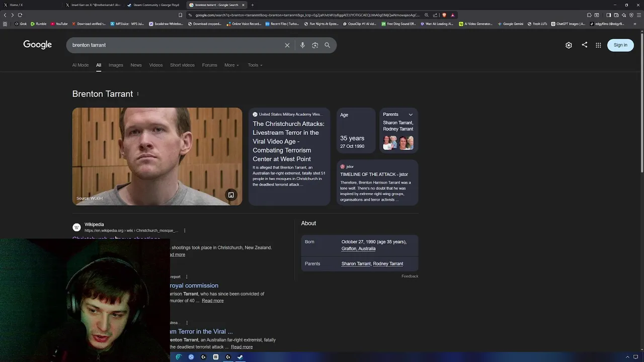This screenshot has width=644, height=362.
Task: Select the Forums search tab
Action: (210, 65)
